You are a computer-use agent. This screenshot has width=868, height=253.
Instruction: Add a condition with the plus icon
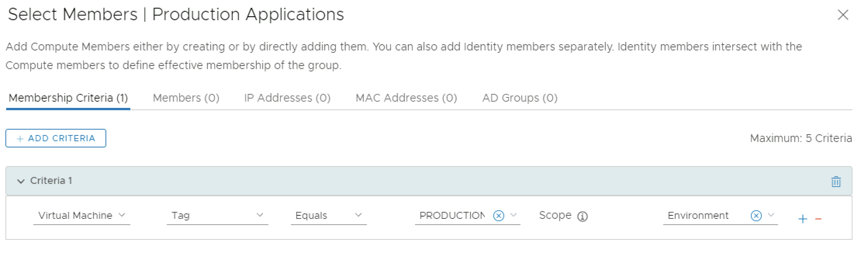click(x=802, y=219)
